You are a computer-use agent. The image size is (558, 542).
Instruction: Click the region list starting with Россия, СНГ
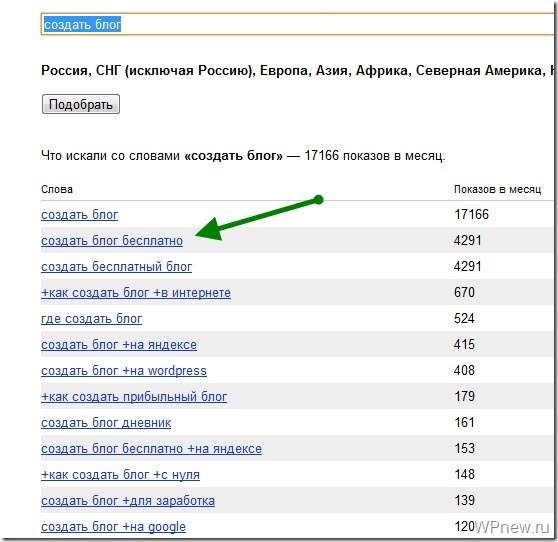[298, 70]
